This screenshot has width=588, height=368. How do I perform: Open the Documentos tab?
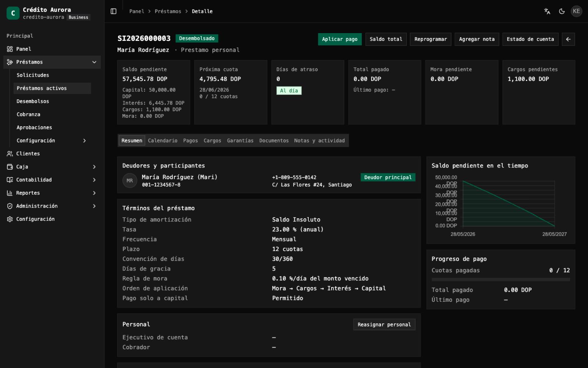[x=274, y=141]
